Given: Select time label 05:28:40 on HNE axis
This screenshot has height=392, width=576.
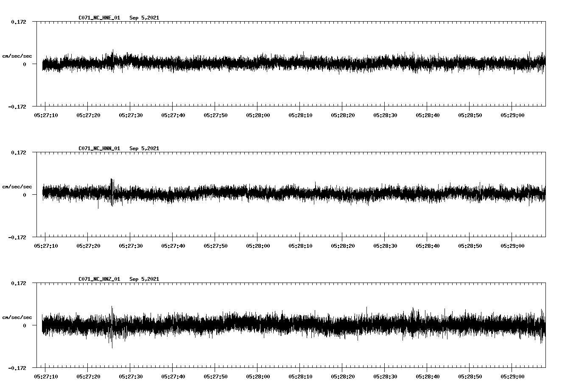Looking at the screenshot, I should coord(428,115).
